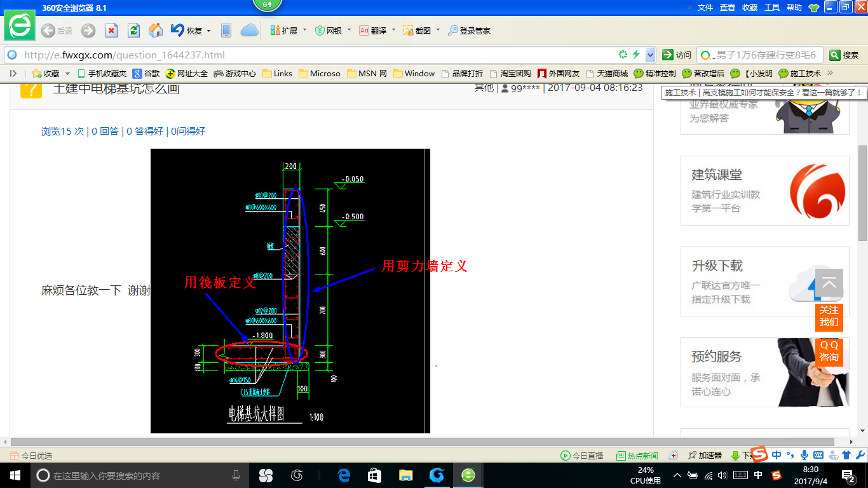868x488 pixels.
Task: Open the 收藏 menu in the title bar
Action: (x=750, y=8)
